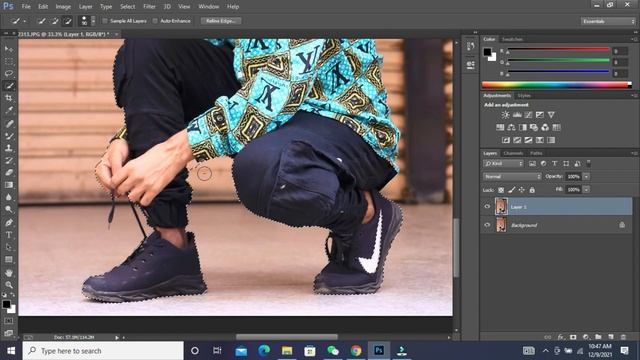This screenshot has width=640, height=360.
Task: Add a Curves adjustment layer
Action: [528, 115]
